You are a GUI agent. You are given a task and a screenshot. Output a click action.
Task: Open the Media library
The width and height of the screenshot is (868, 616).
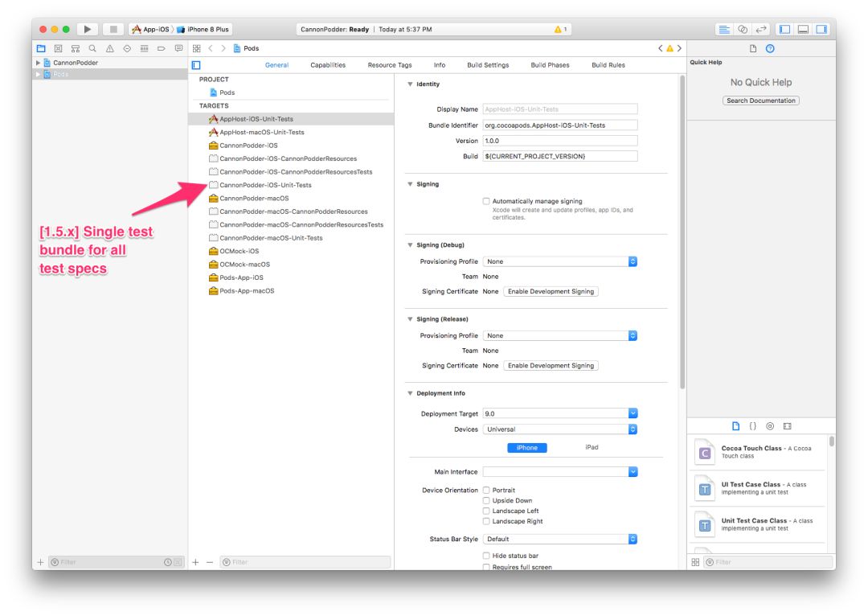click(x=787, y=426)
